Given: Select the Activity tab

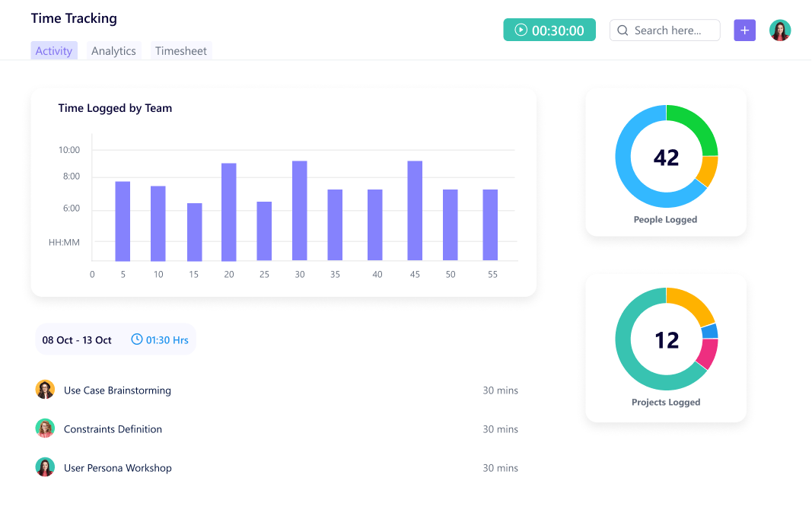Looking at the screenshot, I should pyautogui.click(x=53, y=50).
